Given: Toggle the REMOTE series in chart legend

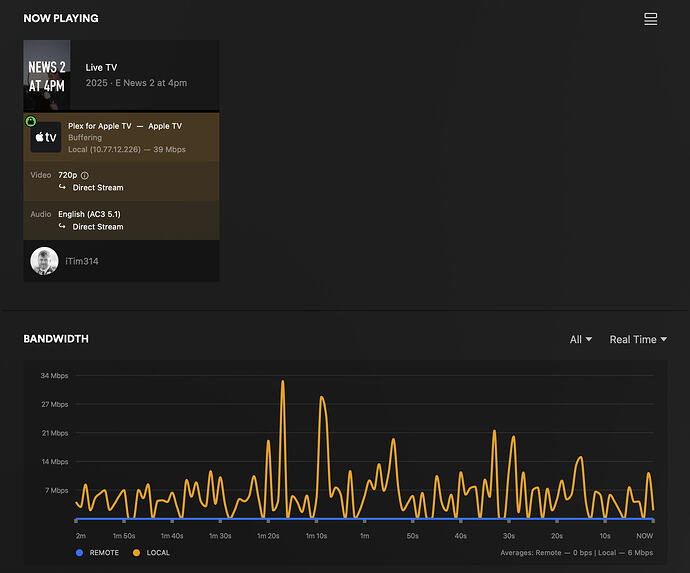Looking at the screenshot, I should 97,553.
